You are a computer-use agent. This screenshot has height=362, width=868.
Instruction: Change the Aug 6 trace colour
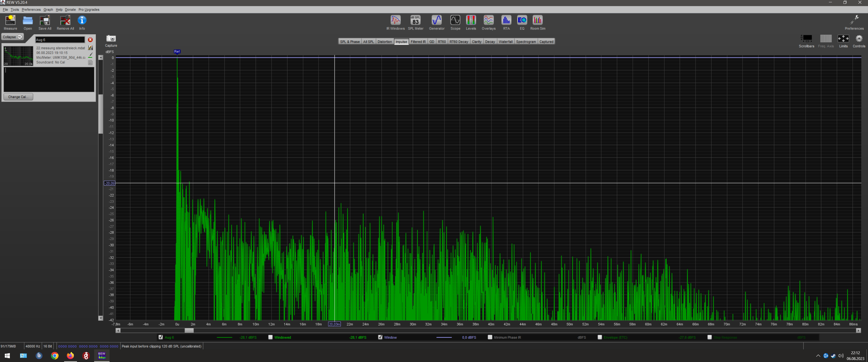point(90,55)
